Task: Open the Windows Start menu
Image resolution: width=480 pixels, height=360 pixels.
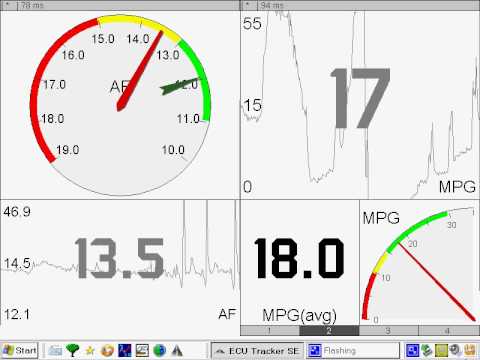Action: (19, 351)
